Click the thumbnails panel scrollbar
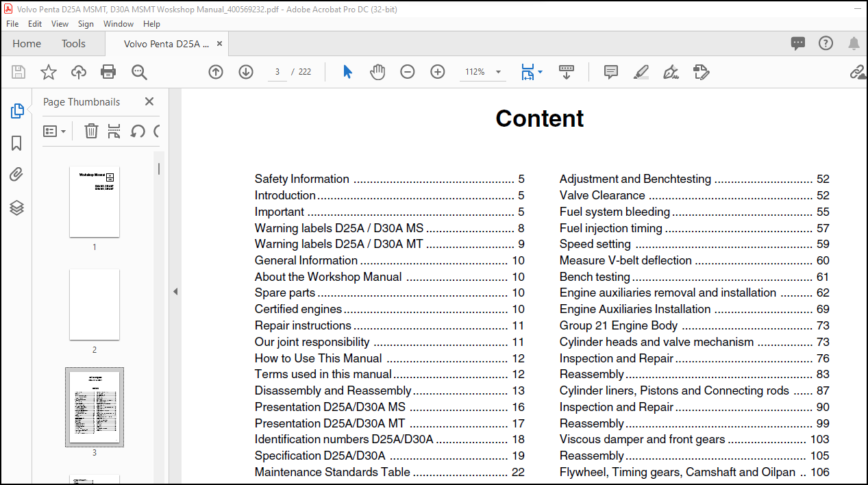868x485 pixels. 160,169
